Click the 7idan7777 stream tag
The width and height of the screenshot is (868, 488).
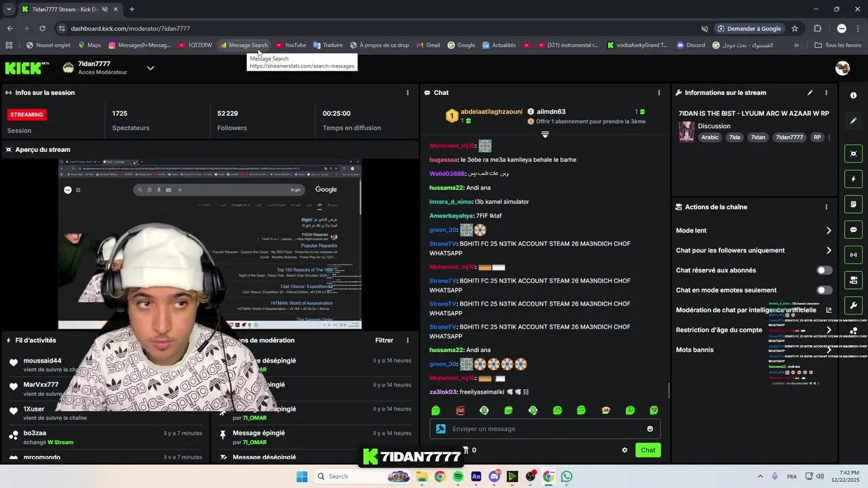(x=789, y=137)
